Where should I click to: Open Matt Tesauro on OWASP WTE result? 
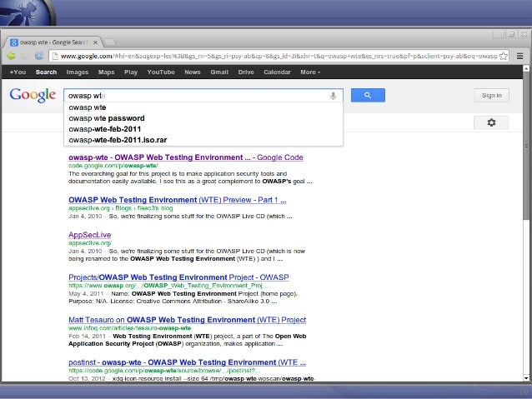pyautogui.click(x=187, y=320)
